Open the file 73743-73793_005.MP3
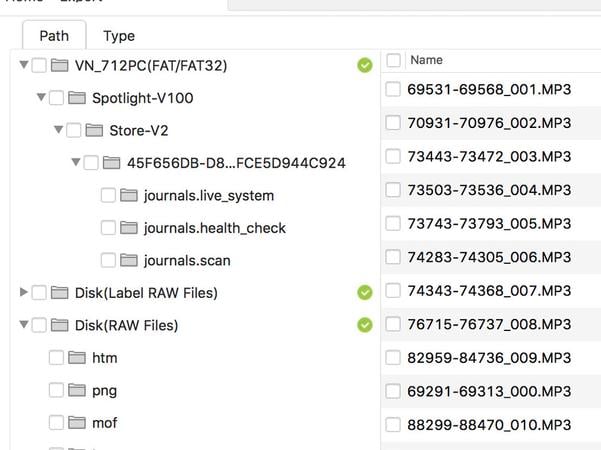Screen dimensions: 601x450 pos(489,223)
